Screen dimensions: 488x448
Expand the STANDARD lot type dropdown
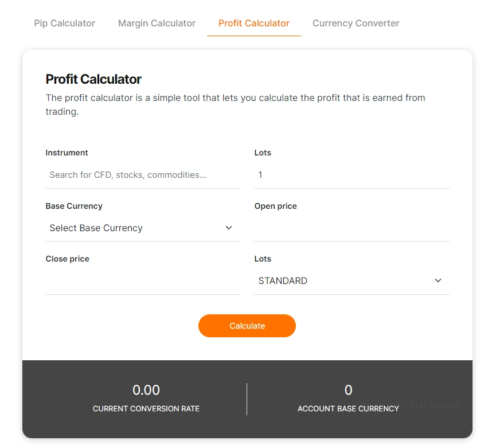tap(344, 281)
